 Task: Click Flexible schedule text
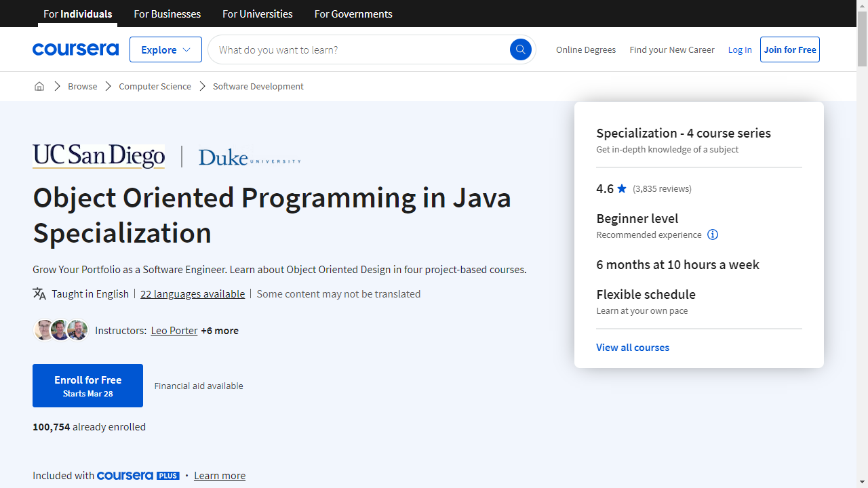click(x=646, y=294)
